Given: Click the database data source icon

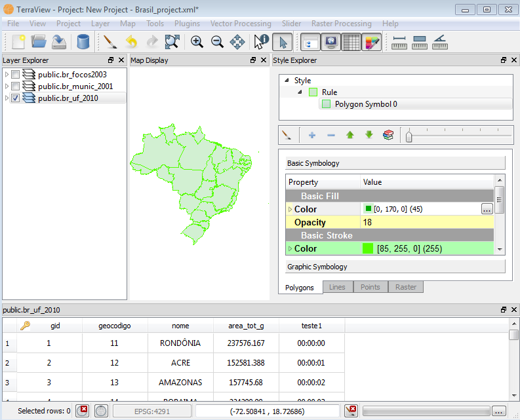Looking at the screenshot, I should (83, 42).
